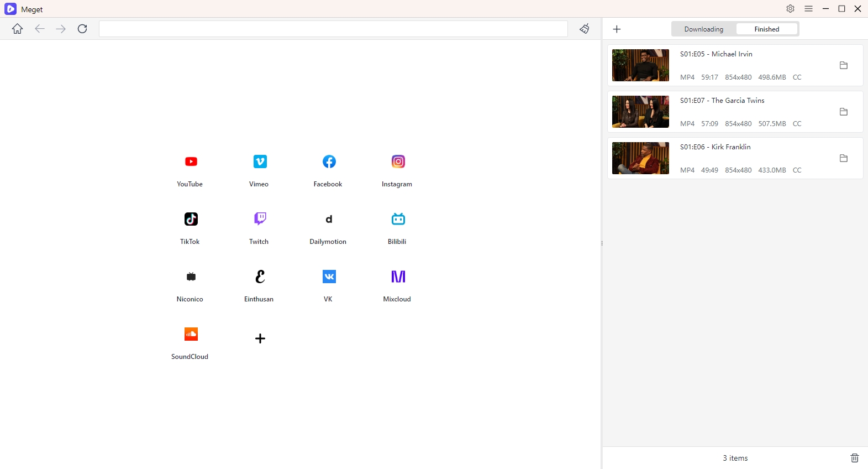Viewport: 868px width, 469px height.
Task: Open Meget settings gear
Action: pyautogui.click(x=791, y=9)
